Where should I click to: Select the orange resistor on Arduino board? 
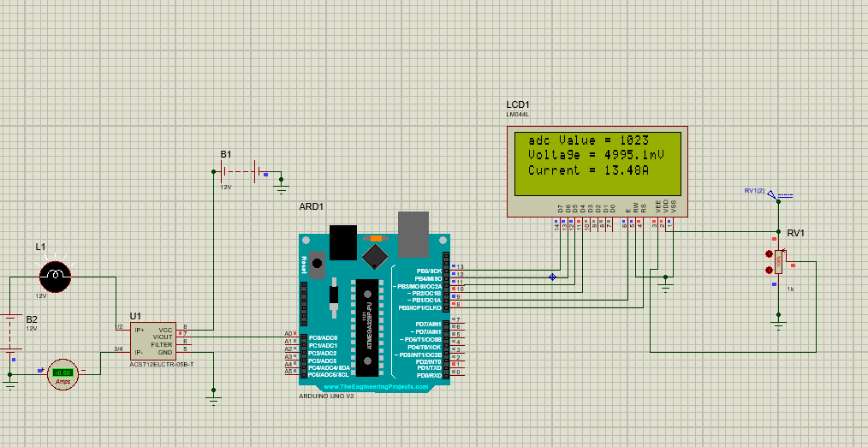click(x=376, y=238)
